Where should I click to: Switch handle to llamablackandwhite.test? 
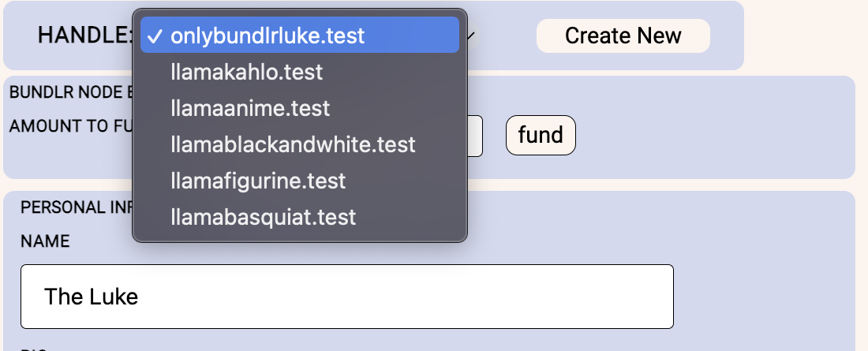(293, 144)
